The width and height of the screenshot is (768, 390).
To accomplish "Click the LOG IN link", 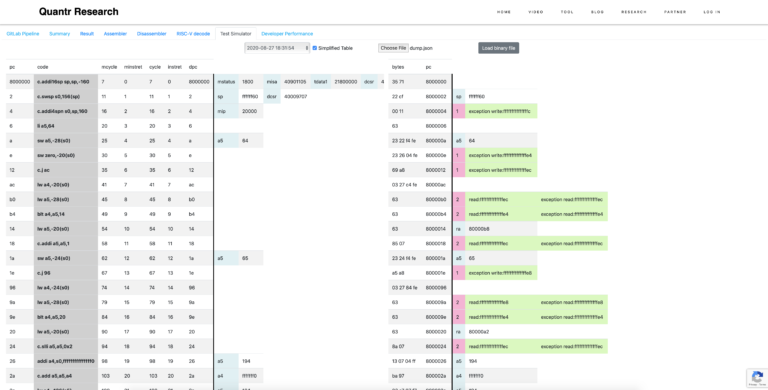I will pos(712,12).
